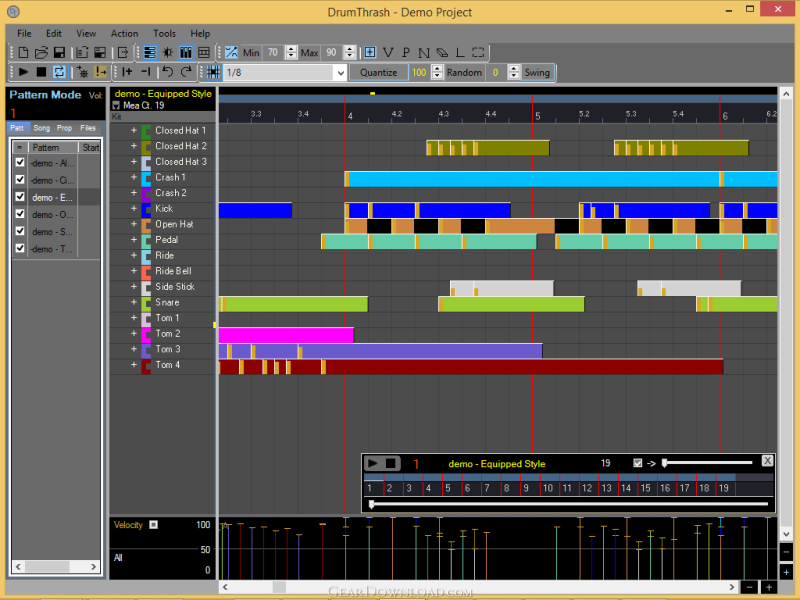Open the Action menu
This screenshot has height=600, width=800.
124,34
